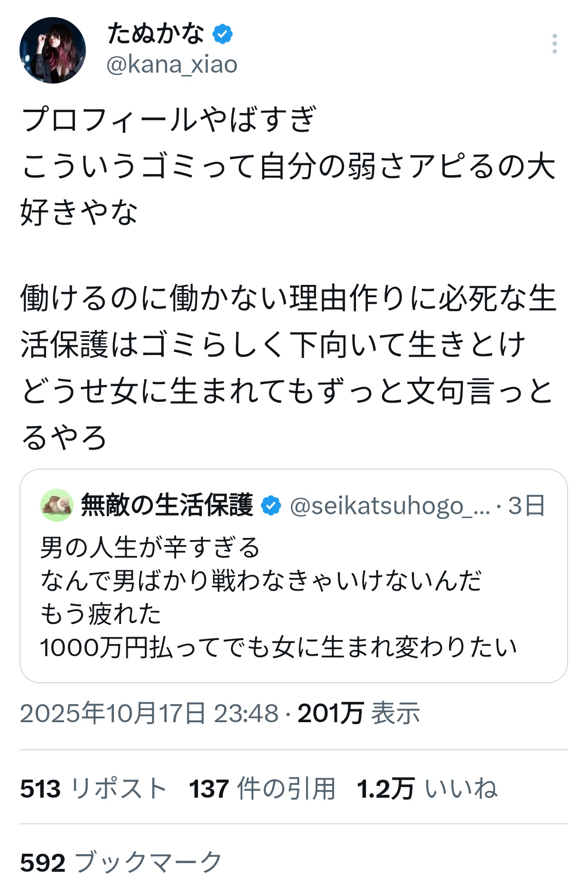Open quoted tweet text starting 男の人生が辛すぎる

pyautogui.click(x=150, y=547)
